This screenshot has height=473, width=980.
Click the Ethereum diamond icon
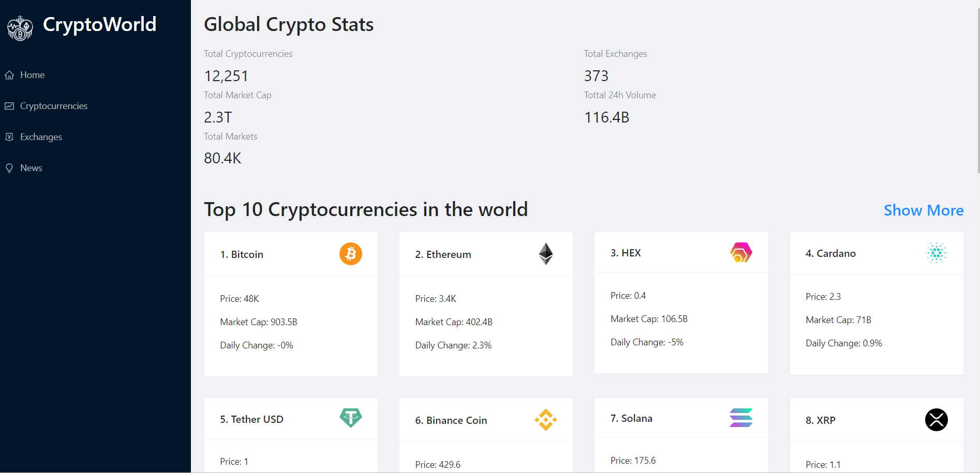pyautogui.click(x=546, y=254)
